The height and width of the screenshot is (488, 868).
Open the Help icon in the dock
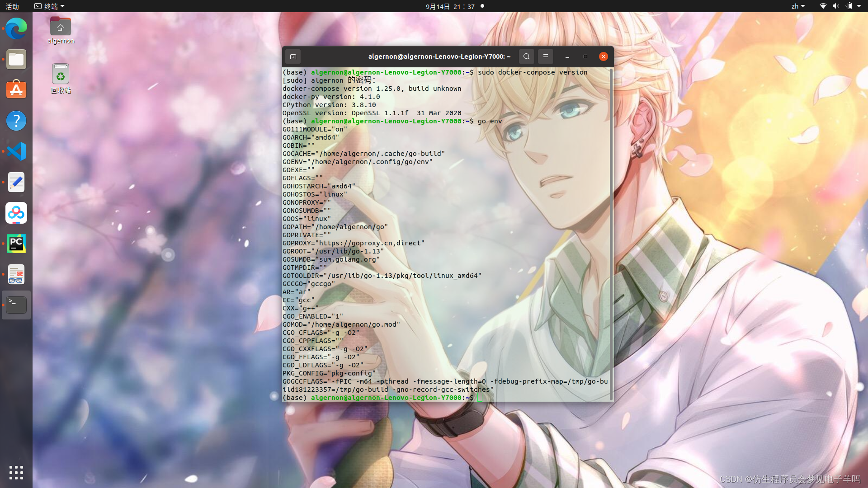[x=16, y=121]
